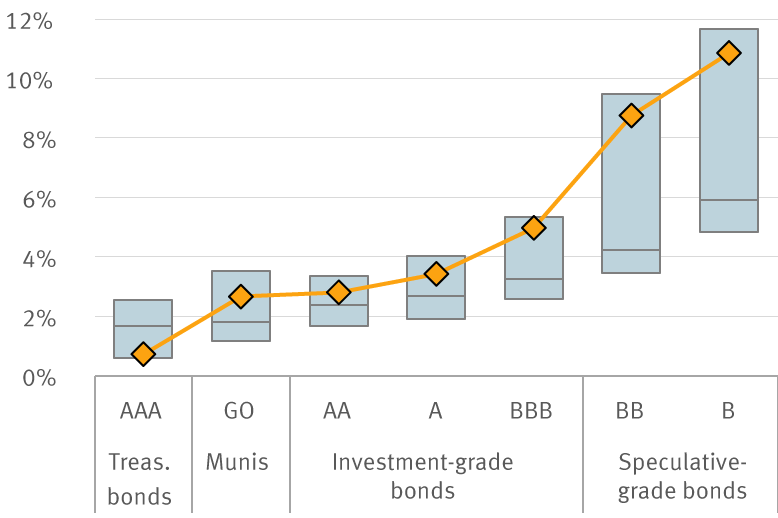Select the diamond marker for GO Munis

click(241, 296)
